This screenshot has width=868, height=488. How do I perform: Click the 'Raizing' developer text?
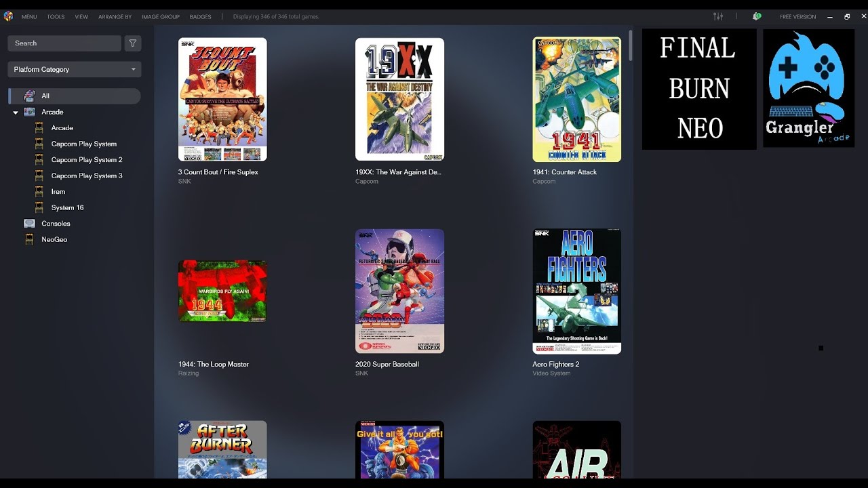[189, 373]
